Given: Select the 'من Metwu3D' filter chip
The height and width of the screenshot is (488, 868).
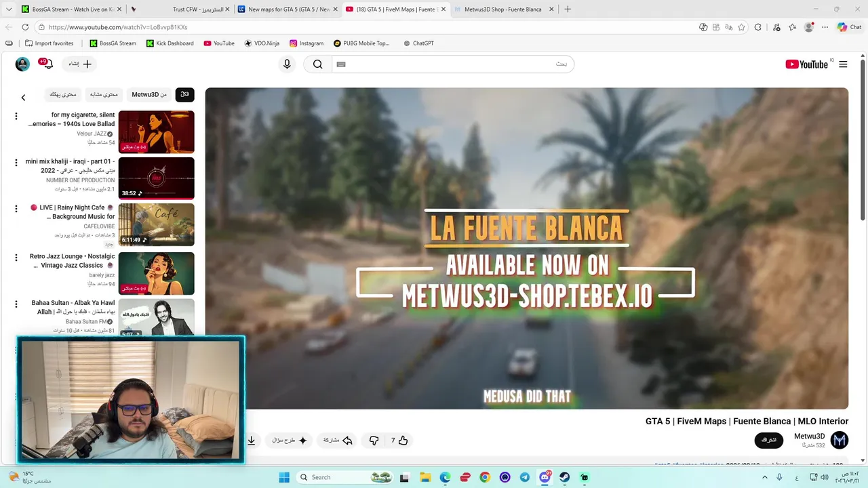Looking at the screenshot, I should click(x=149, y=95).
